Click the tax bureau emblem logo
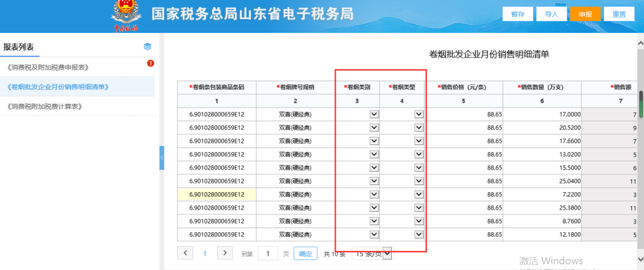Screen dimensions: 644x270 pyautogui.click(x=126, y=17)
